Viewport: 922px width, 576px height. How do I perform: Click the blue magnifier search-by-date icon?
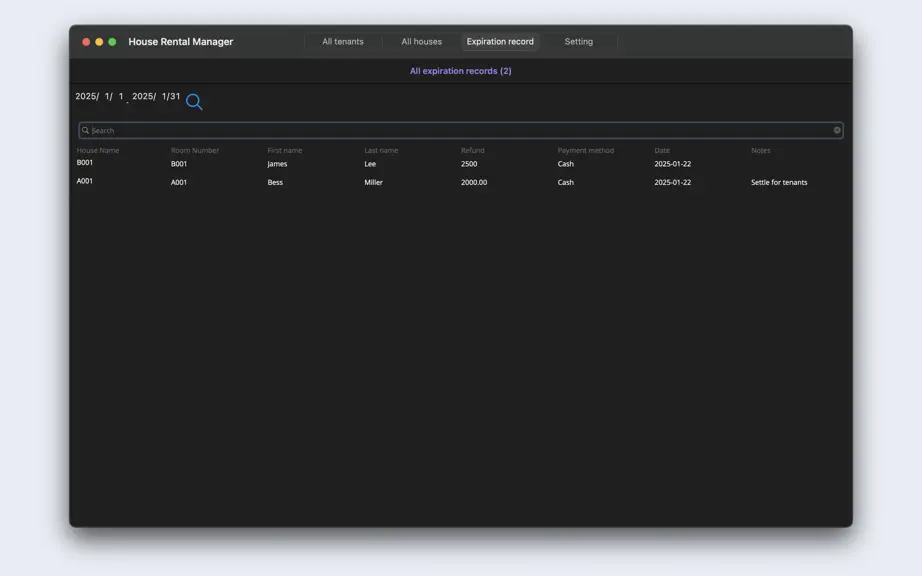194,102
